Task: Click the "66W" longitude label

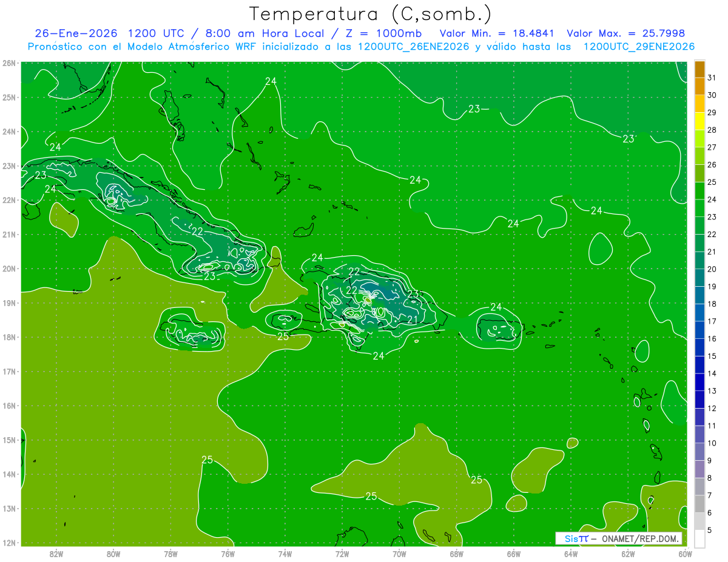Action: click(513, 554)
